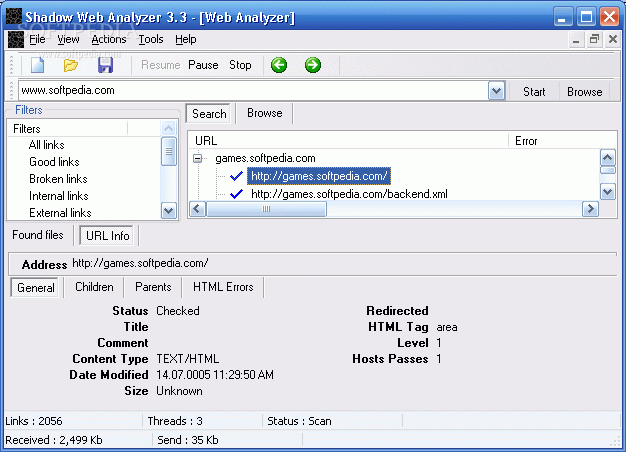Open the File menu
The image size is (626, 452).
click(37, 40)
